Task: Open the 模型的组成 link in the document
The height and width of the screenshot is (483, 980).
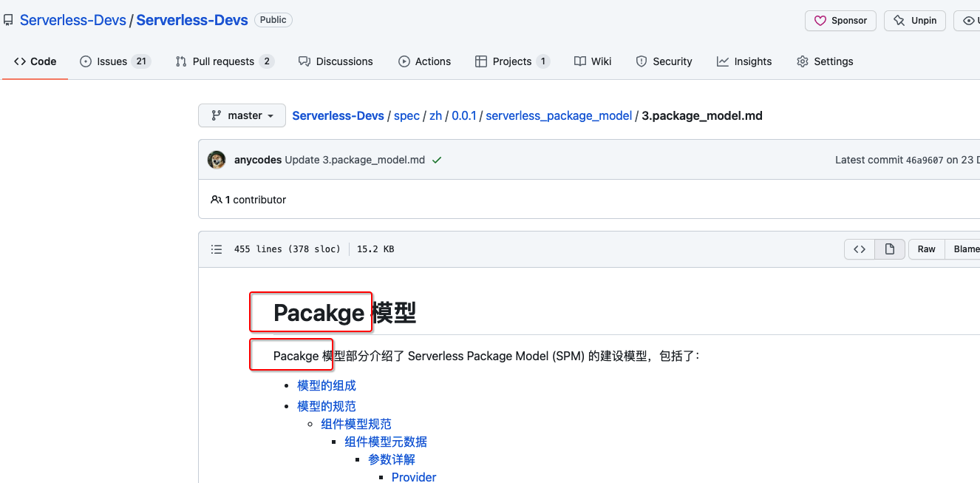Action: (326, 385)
